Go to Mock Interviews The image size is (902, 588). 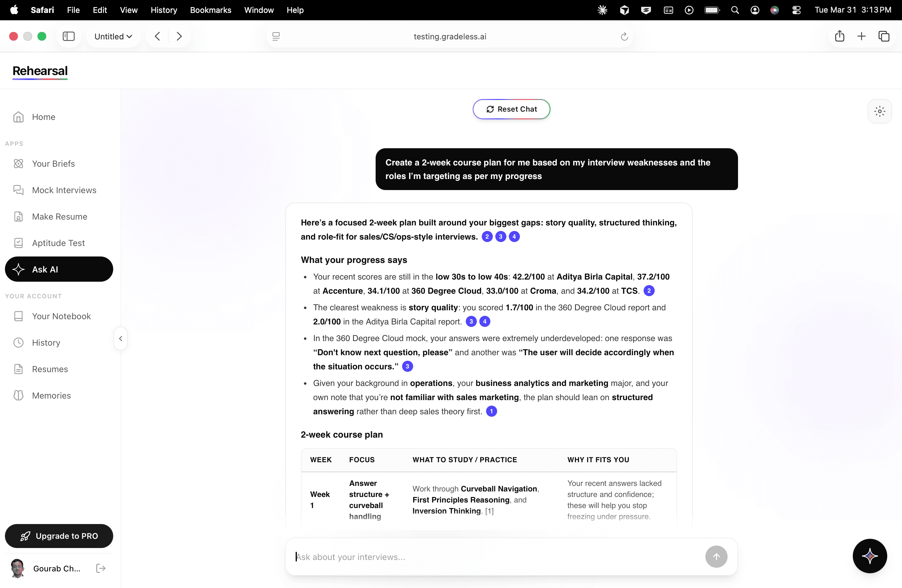[59, 190]
